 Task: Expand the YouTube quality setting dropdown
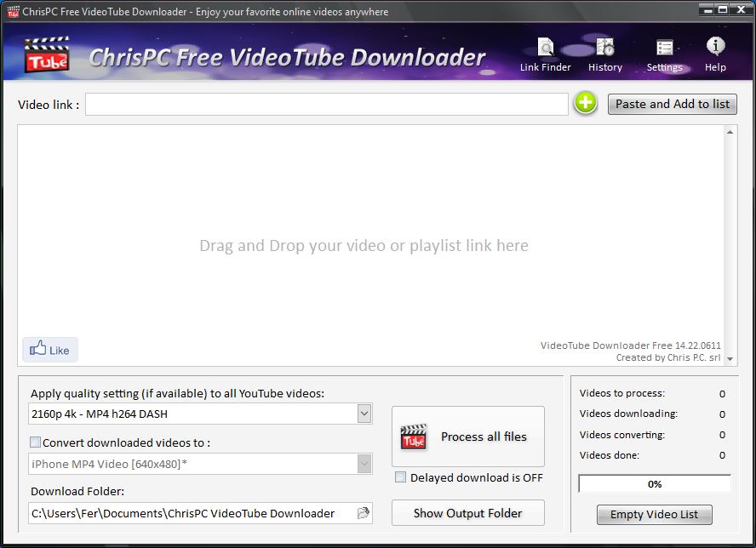pos(364,414)
